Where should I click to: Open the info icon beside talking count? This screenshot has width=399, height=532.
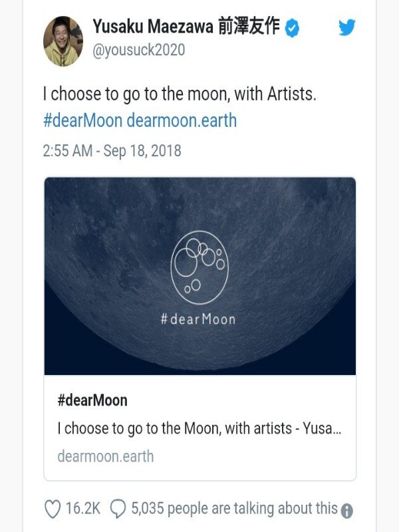pyautogui.click(x=346, y=511)
